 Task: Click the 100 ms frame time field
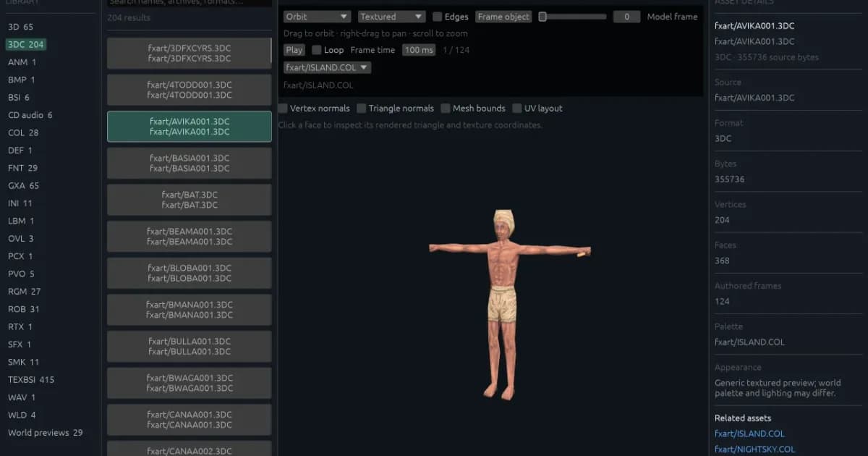tap(419, 50)
